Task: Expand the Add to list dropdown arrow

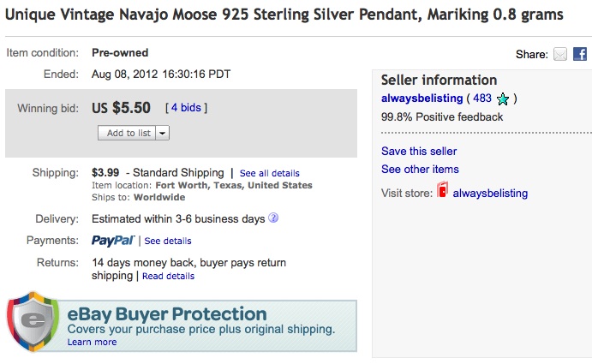Action: 162,133
